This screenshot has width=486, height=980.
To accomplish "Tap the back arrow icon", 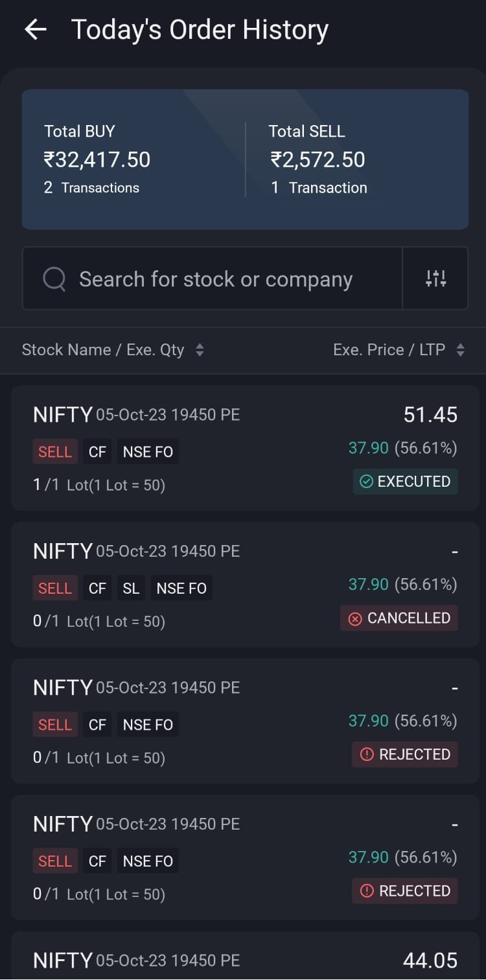I will 36,30.
